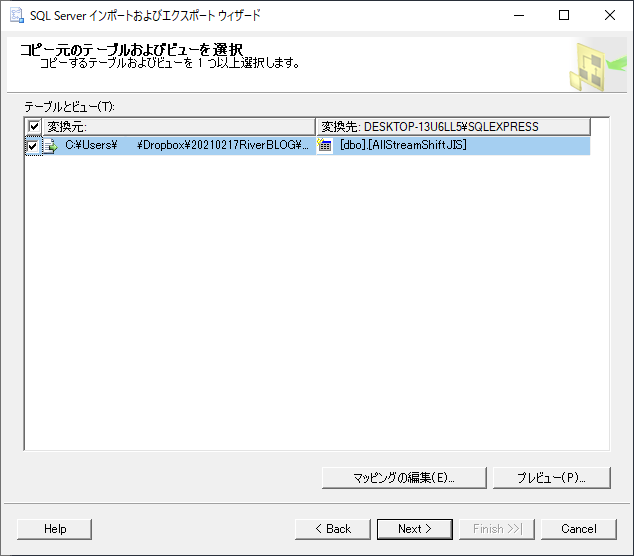Open the Help button
The image size is (634, 556).
pos(55,529)
